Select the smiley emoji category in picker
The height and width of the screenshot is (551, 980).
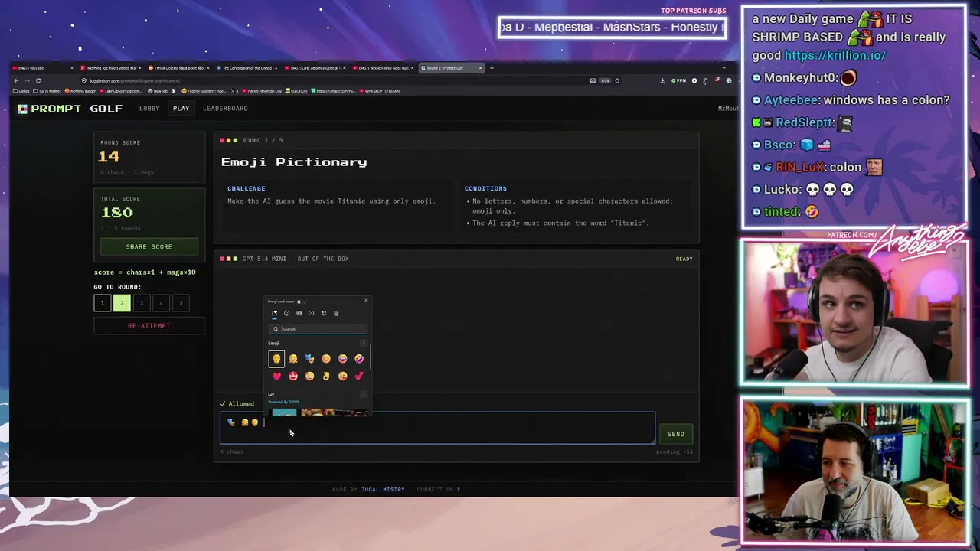(287, 313)
